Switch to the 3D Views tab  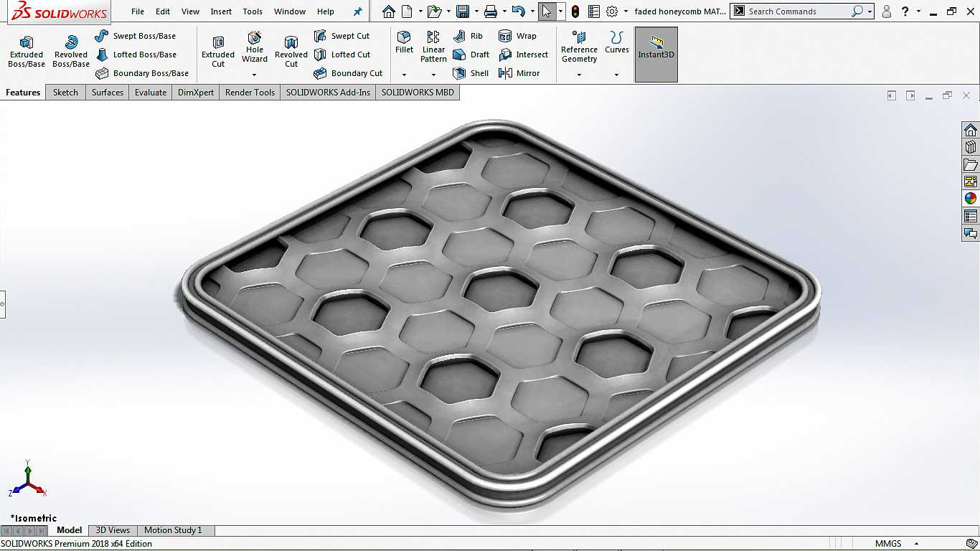pos(113,530)
